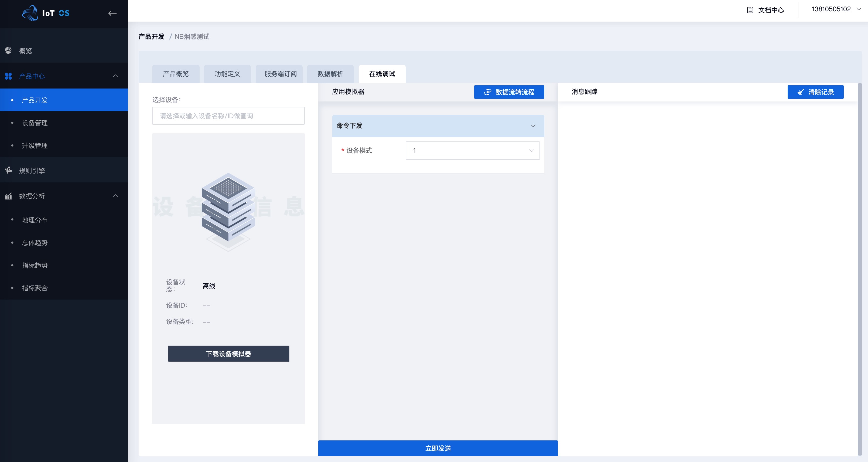Click the 文档中心 document icon
This screenshot has height=462, width=868.
750,10
